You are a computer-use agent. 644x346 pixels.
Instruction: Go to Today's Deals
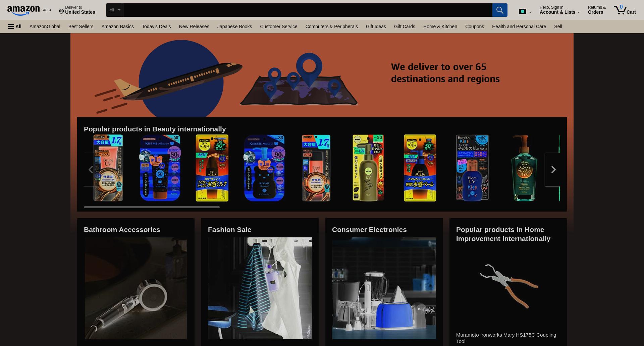coord(156,26)
